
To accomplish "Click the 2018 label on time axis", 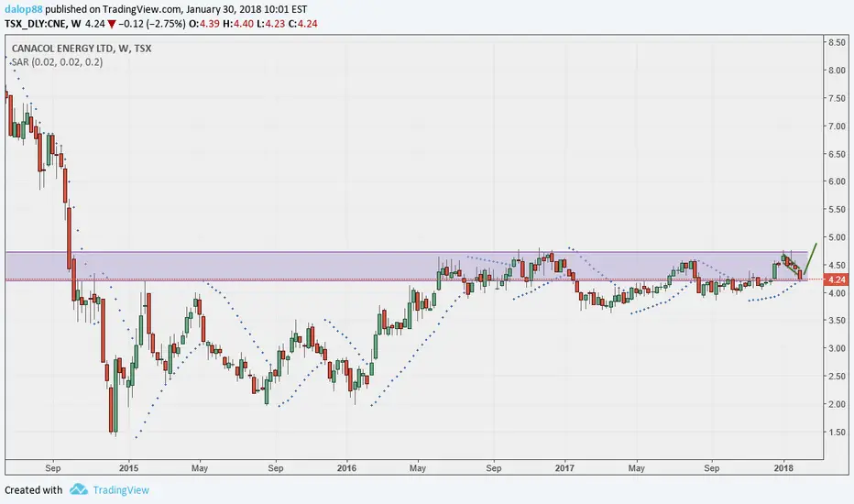I will coord(783,468).
